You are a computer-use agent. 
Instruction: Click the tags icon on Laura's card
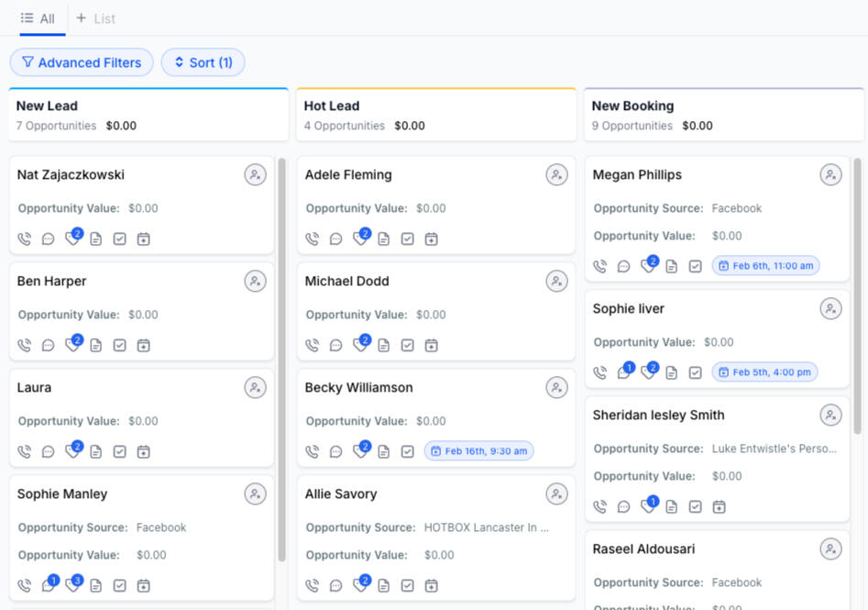pos(72,452)
